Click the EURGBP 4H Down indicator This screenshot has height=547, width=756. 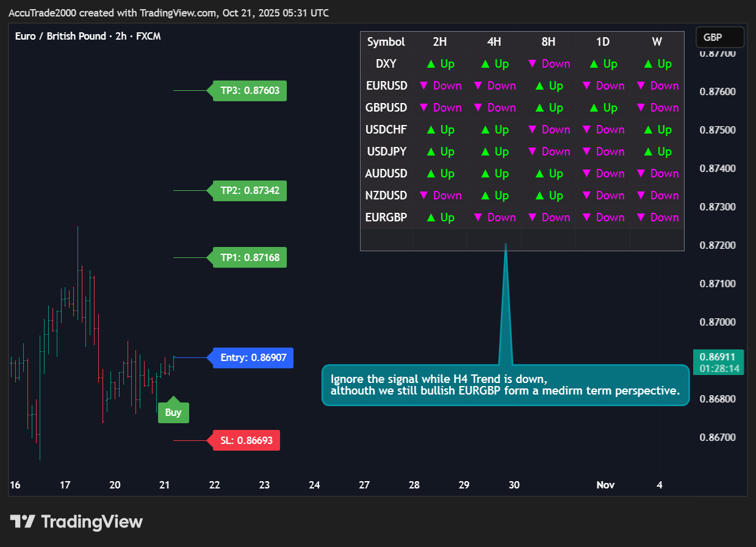coord(494,218)
